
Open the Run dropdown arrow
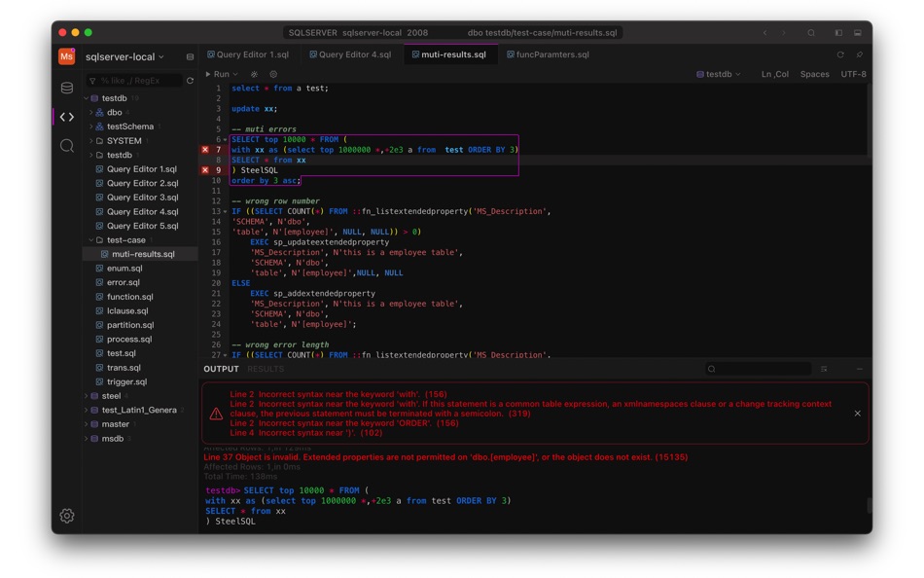click(235, 74)
